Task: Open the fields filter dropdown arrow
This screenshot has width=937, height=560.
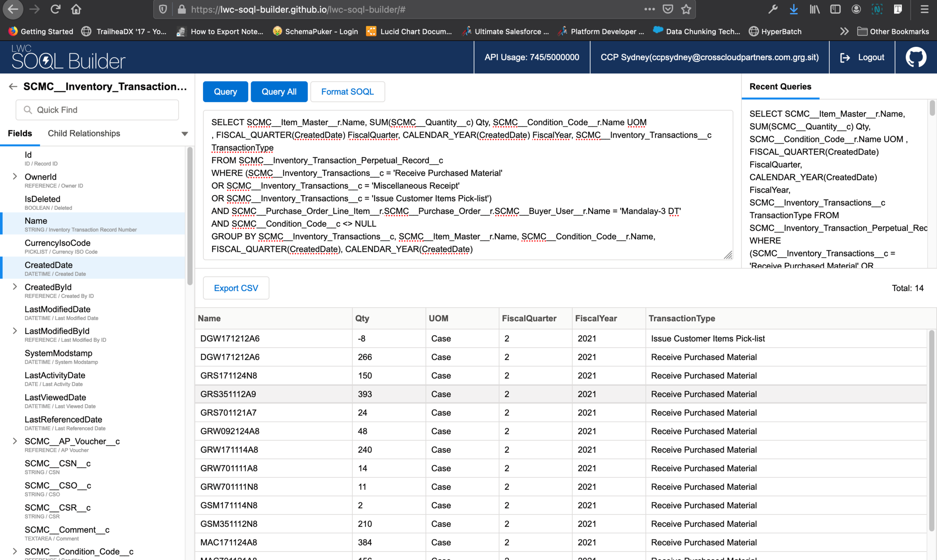Action: [x=185, y=134]
